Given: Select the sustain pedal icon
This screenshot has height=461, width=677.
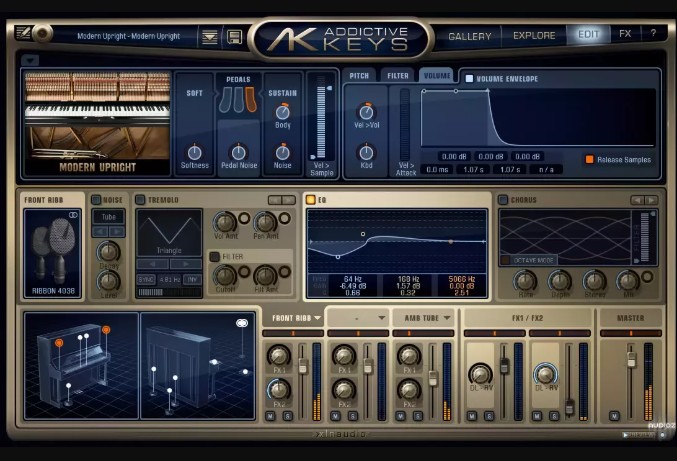Looking at the screenshot, I should point(251,99).
